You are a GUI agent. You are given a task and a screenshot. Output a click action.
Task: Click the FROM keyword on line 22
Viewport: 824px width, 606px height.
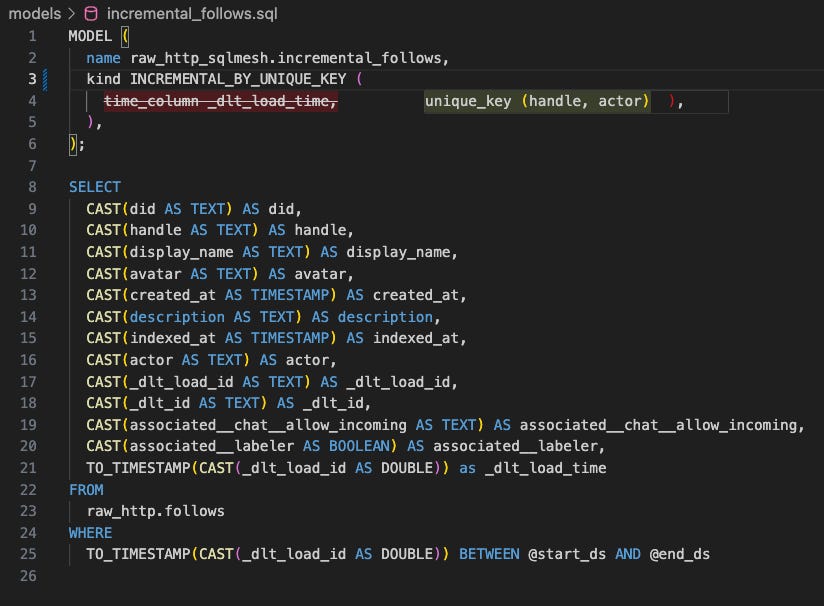tap(86, 490)
